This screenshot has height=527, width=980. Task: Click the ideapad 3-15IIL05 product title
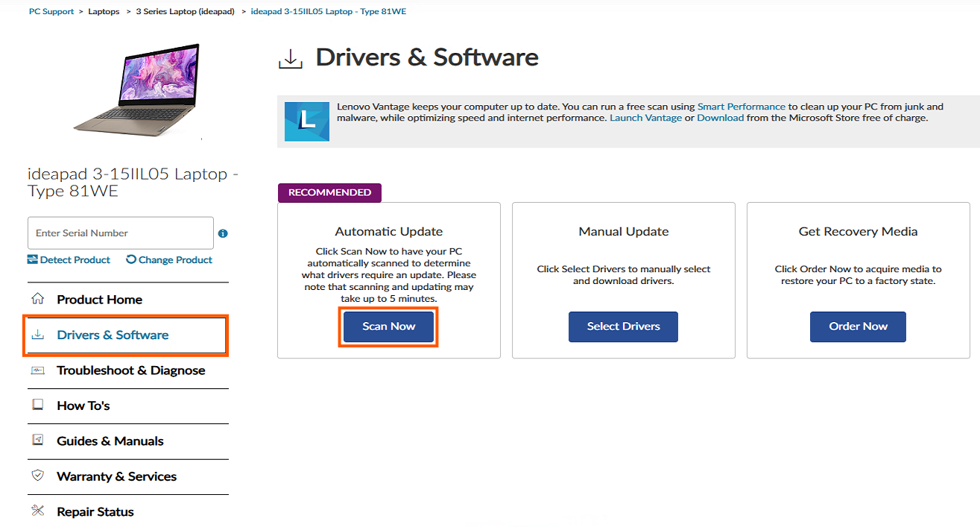click(x=133, y=183)
